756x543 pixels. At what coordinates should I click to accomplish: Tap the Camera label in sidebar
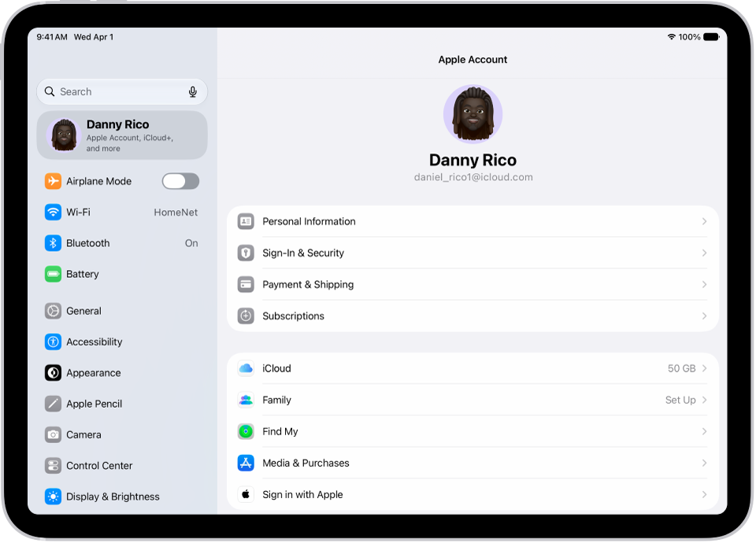(x=84, y=434)
